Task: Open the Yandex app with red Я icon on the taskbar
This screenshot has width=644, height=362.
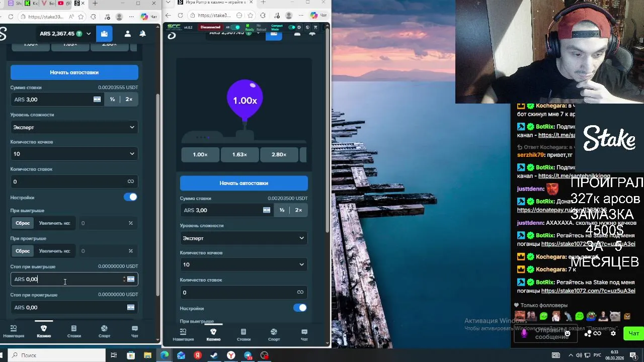Action: pos(198,355)
